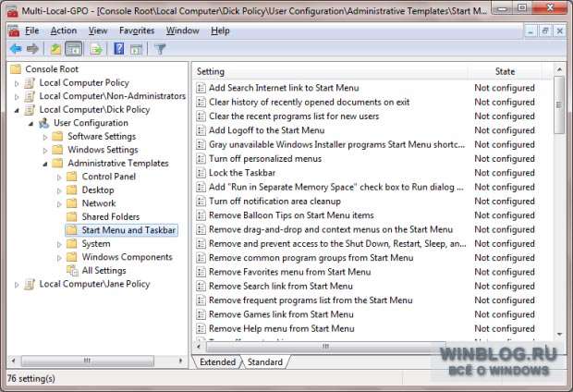This screenshot has height=392, width=573.
Task: Click the Filter funnel toolbar icon
Action: [160, 49]
